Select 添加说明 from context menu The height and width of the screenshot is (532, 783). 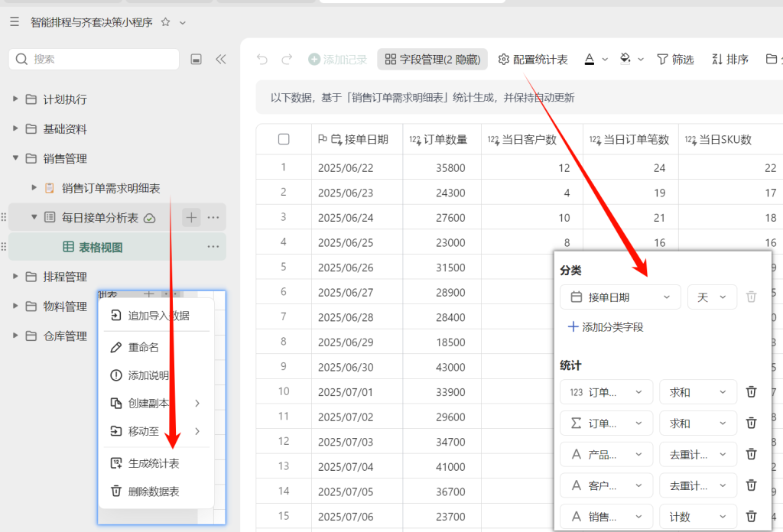pyautogui.click(x=156, y=375)
